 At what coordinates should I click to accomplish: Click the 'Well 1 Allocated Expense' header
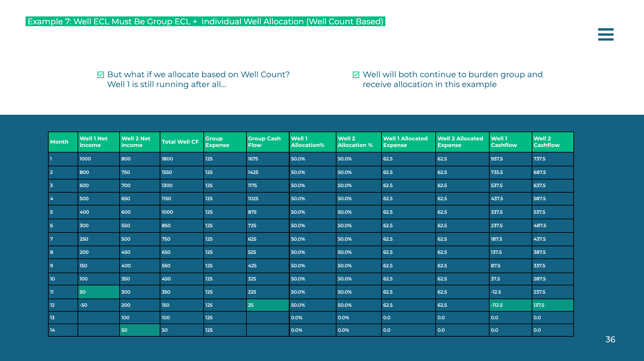click(408, 142)
